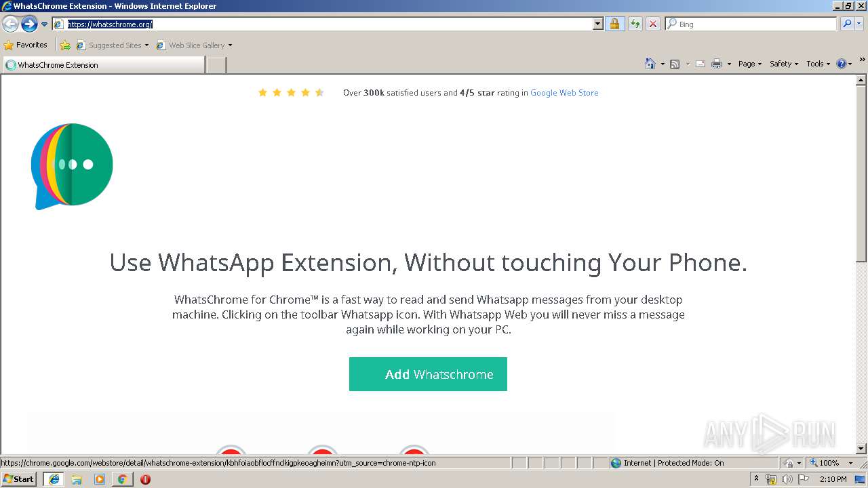Screen dimensions: 868x488
Task: Click the scroll down arrow
Action: pyautogui.click(x=861, y=449)
